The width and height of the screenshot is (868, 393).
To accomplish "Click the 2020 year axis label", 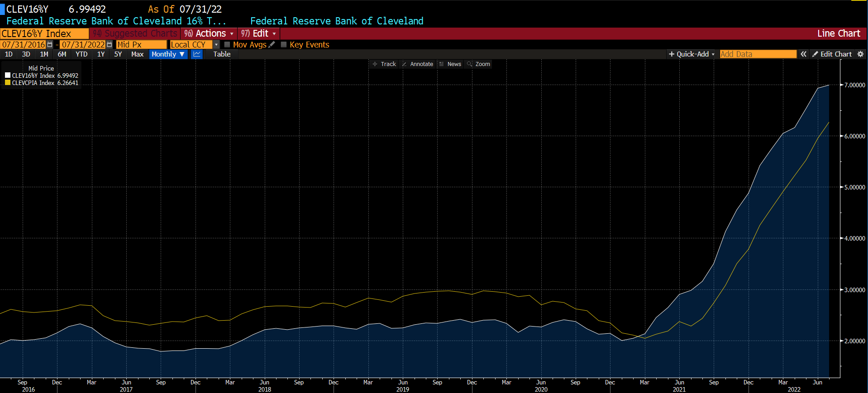I will coord(541,389).
